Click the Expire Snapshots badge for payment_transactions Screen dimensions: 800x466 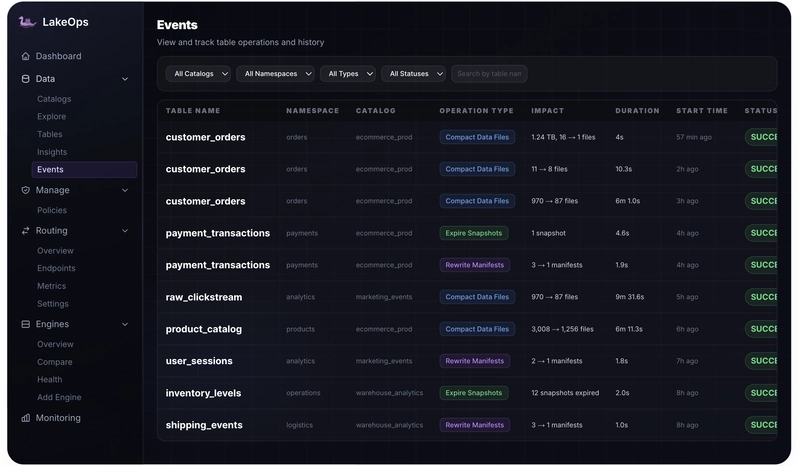pyautogui.click(x=473, y=233)
